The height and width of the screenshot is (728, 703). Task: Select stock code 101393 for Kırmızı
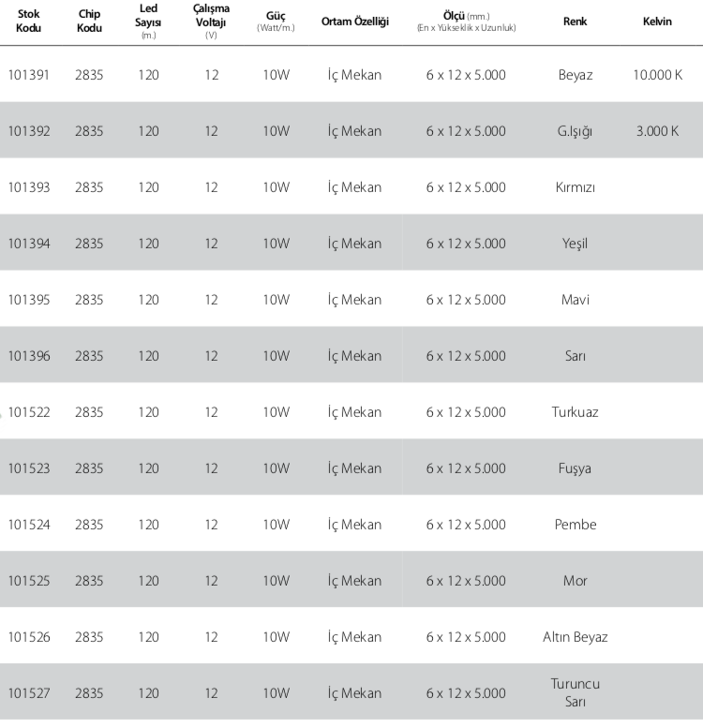click(x=29, y=187)
